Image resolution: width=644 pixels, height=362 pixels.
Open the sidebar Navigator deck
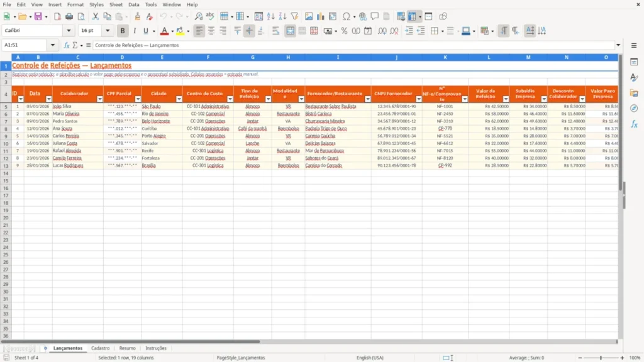click(x=634, y=108)
